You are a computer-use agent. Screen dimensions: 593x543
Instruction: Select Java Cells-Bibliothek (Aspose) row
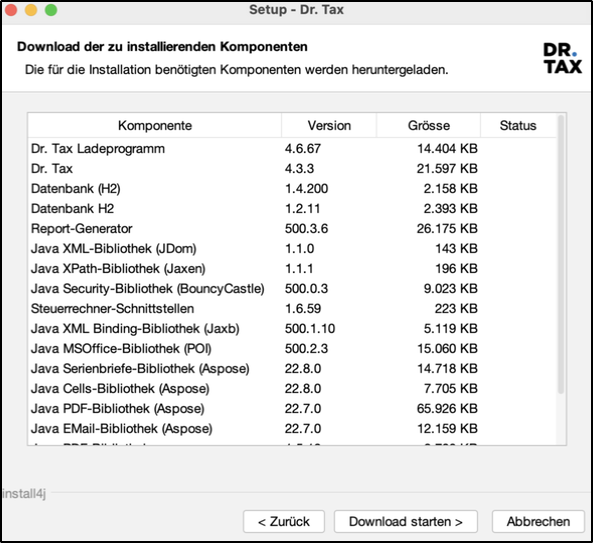pos(292,389)
